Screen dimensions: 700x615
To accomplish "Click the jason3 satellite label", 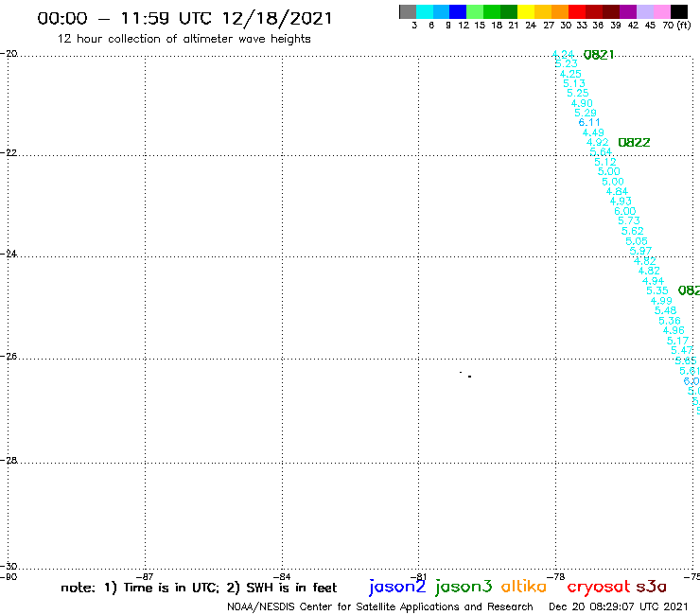I will (x=464, y=588).
